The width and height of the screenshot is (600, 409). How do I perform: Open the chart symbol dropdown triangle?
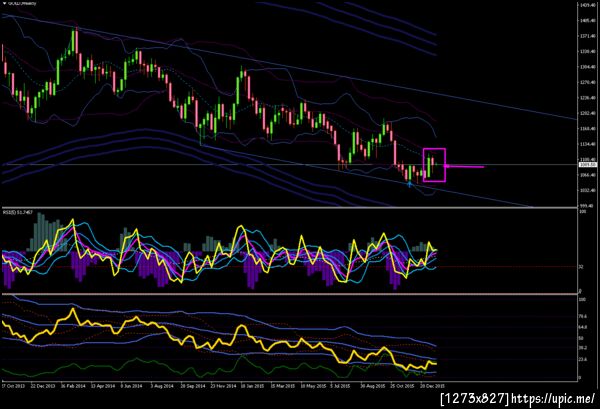pos(5,3)
